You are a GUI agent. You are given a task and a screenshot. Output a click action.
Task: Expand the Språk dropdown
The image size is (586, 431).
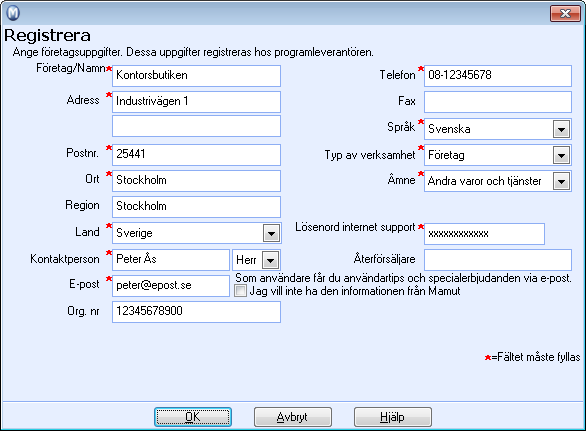coord(561,129)
